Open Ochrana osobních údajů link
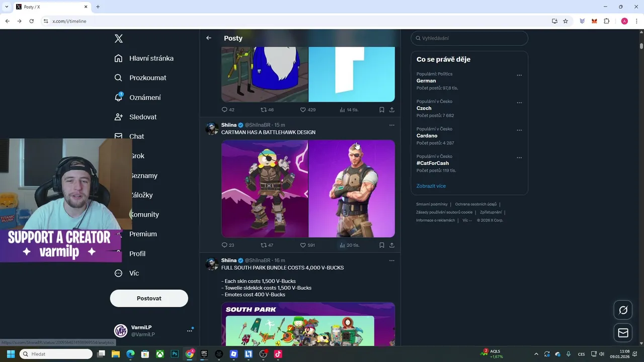 coord(476,204)
